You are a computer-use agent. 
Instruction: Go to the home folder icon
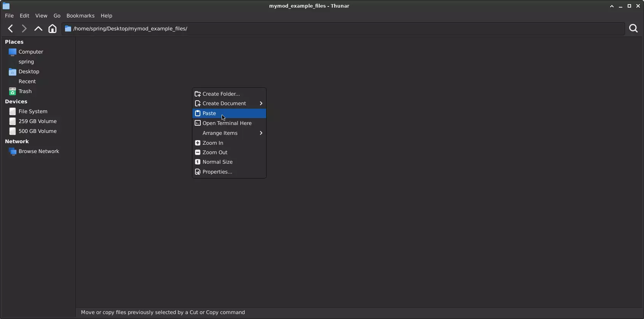(52, 28)
